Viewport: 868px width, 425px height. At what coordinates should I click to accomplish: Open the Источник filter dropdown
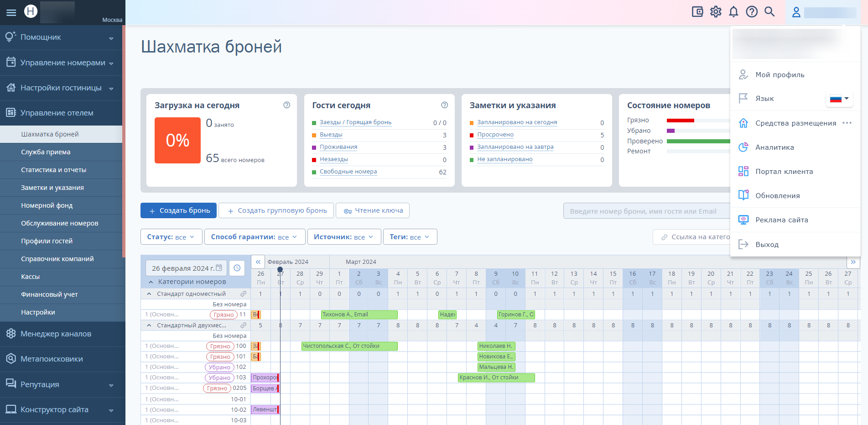(344, 237)
